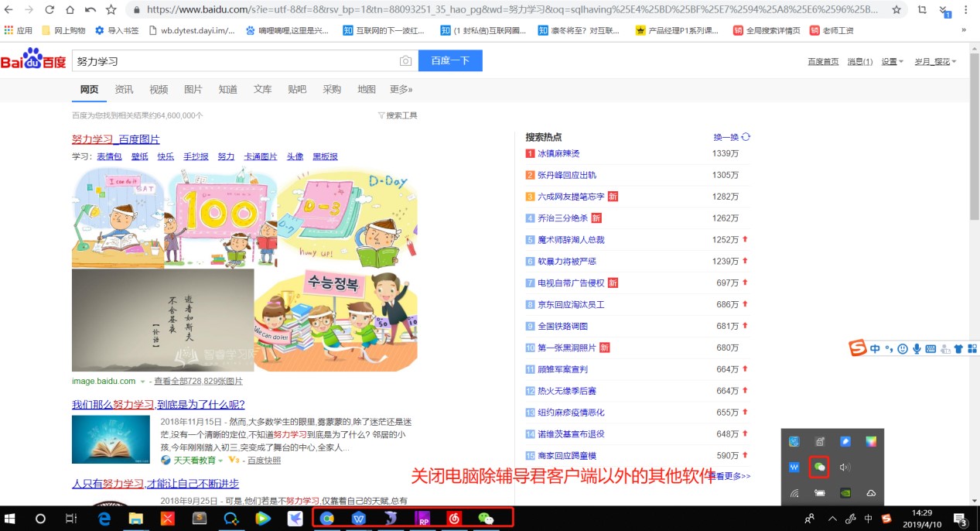Image resolution: width=980 pixels, height=531 pixels.
Task: Switch to the 视频 tab
Action: click(x=159, y=90)
